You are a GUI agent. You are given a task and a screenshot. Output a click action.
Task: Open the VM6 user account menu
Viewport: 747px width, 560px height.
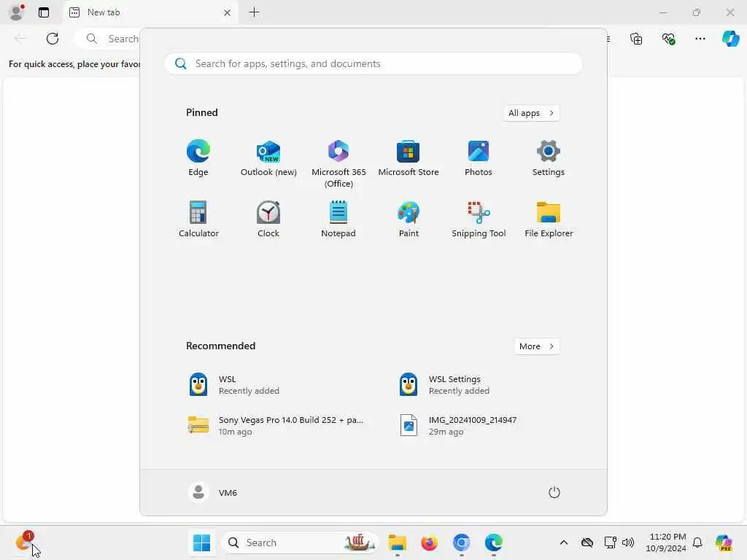point(213,492)
